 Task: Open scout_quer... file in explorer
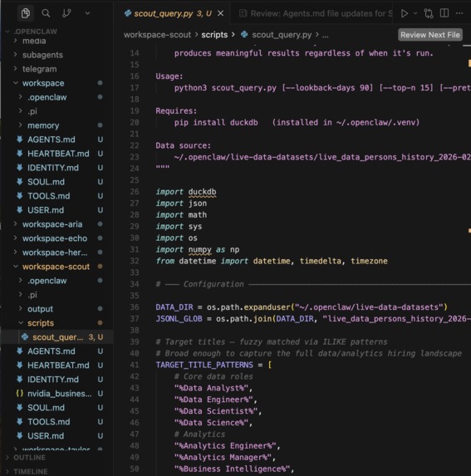(x=57, y=337)
